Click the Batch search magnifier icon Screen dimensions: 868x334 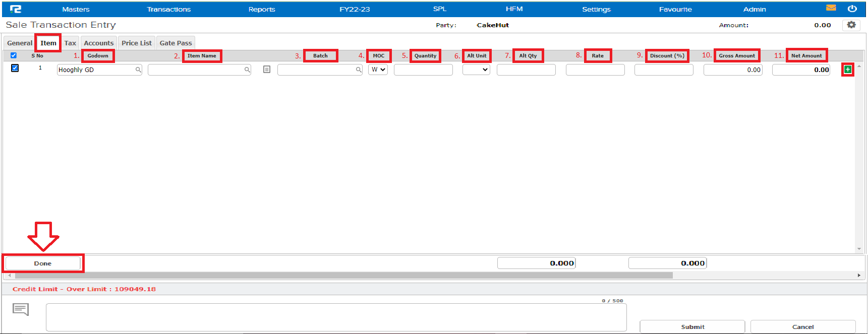coord(359,70)
